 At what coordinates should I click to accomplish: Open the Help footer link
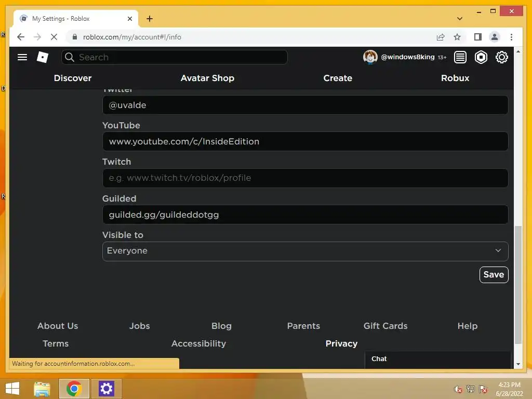(467, 326)
